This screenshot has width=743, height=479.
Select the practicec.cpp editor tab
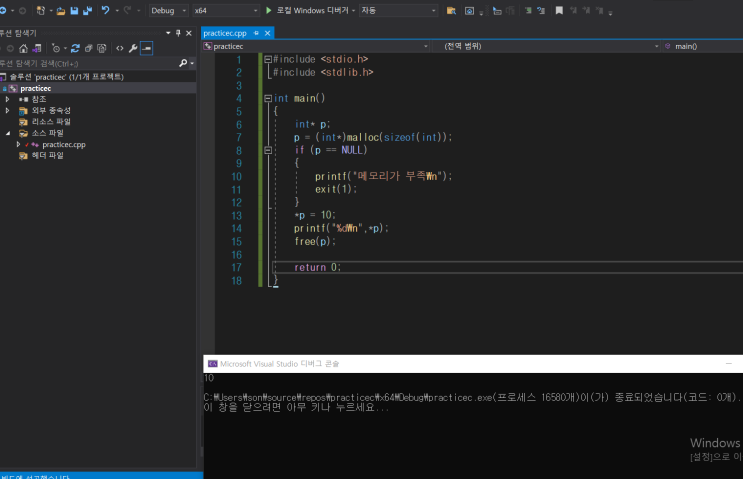pos(225,33)
